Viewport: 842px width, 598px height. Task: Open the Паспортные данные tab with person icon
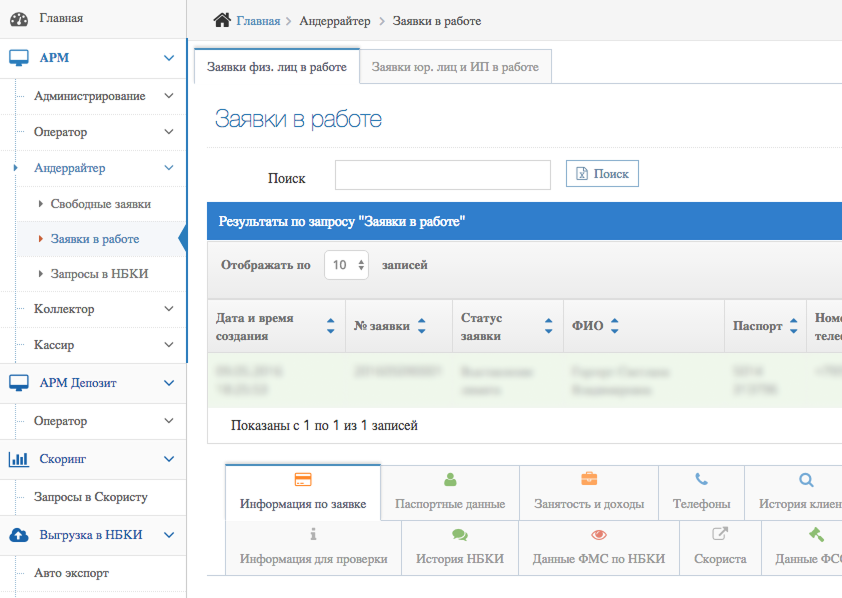[450, 493]
